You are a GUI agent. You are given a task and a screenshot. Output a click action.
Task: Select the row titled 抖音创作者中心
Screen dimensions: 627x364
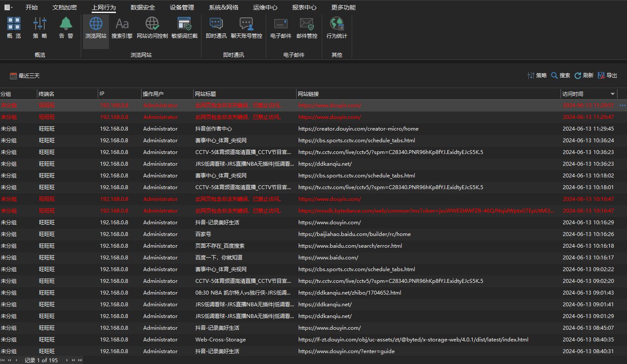point(313,129)
